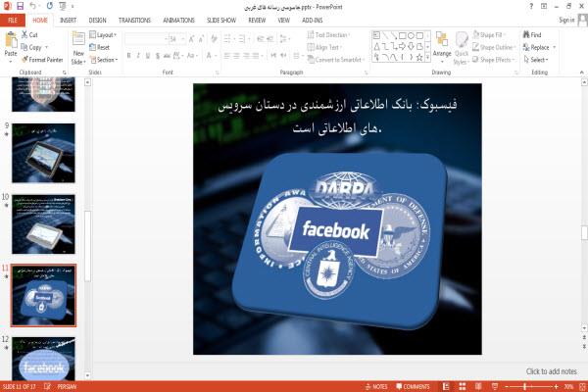Open the Layout dropdown
This screenshot has height=392, width=588.
tap(103, 34)
